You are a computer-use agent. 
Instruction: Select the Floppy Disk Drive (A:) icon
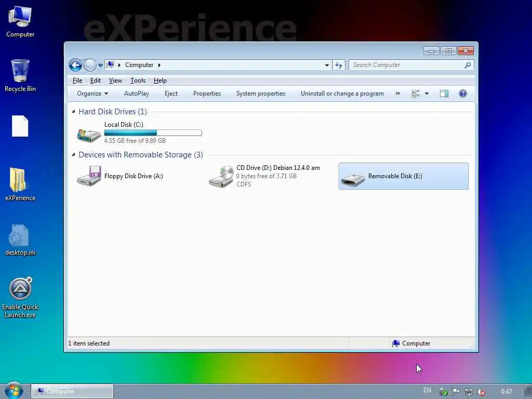(89, 176)
